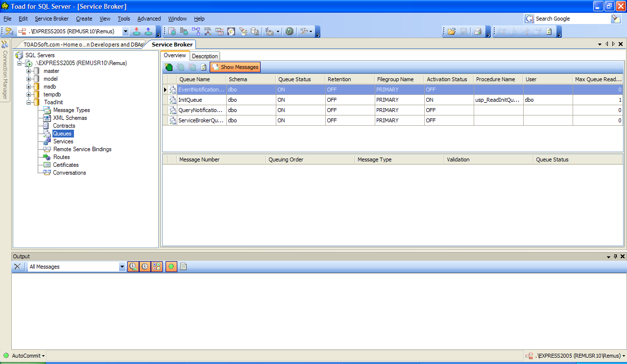Image resolution: width=627 pixels, height=364 pixels.
Task: Click the Search Google input field
Action: pyautogui.click(x=572, y=19)
